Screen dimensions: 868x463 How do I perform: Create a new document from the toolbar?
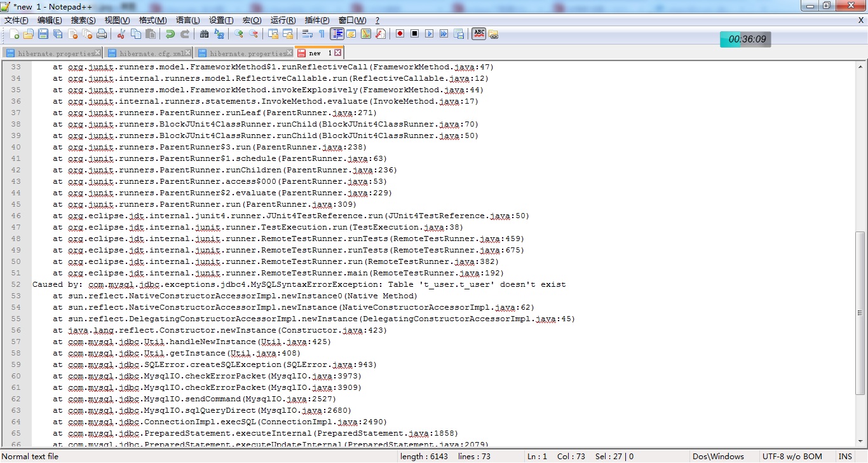pyautogui.click(x=13, y=34)
